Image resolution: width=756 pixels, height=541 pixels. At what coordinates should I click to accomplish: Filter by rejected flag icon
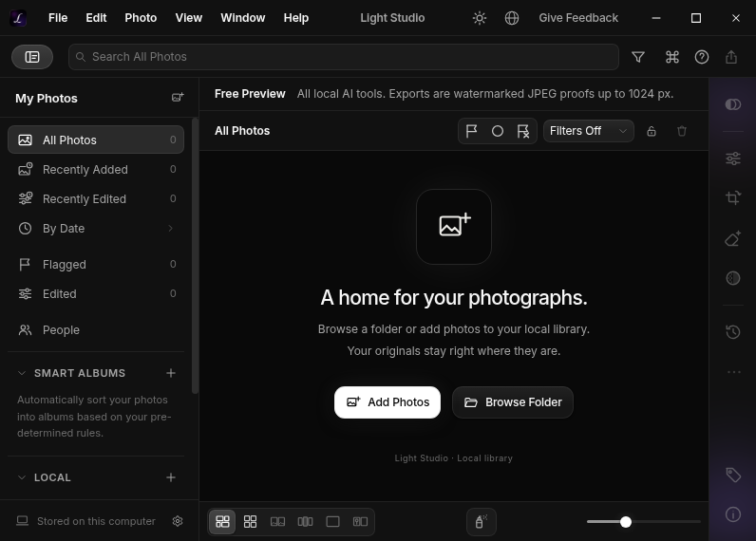click(523, 131)
